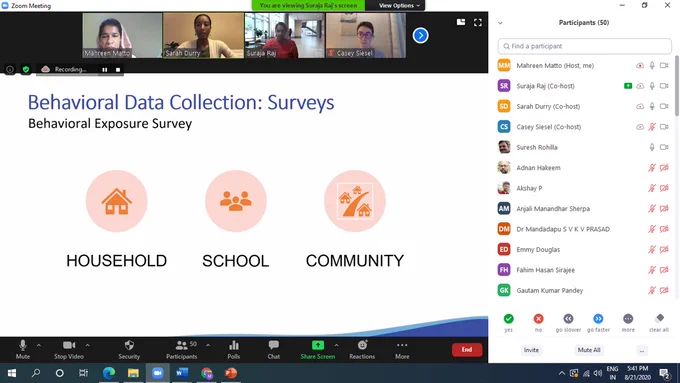Open Microsoft Edge from taskbar

click(x=108, y=373)
